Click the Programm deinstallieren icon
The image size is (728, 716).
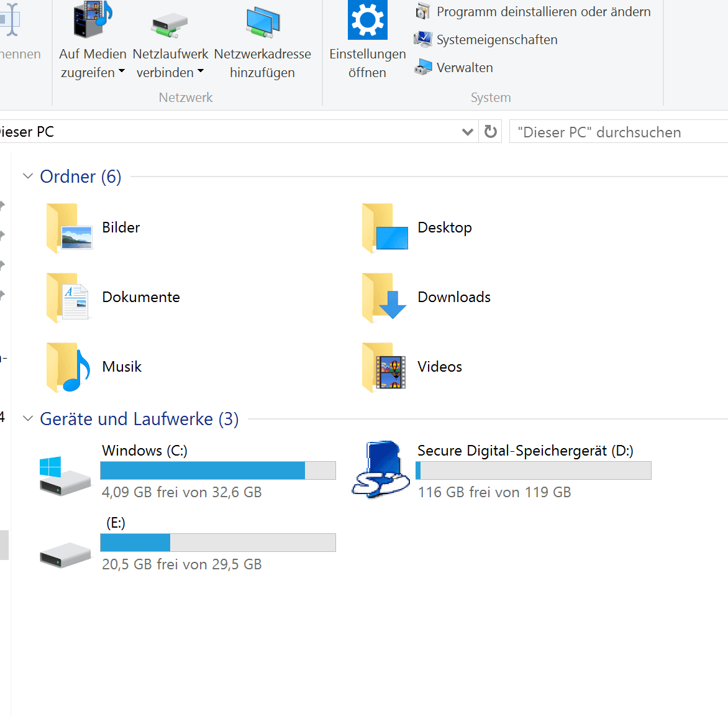[x=422, y=11]
